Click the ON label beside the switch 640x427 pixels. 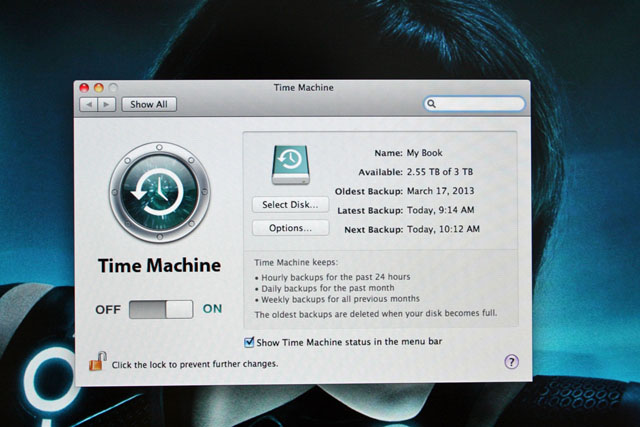[212, 309]
